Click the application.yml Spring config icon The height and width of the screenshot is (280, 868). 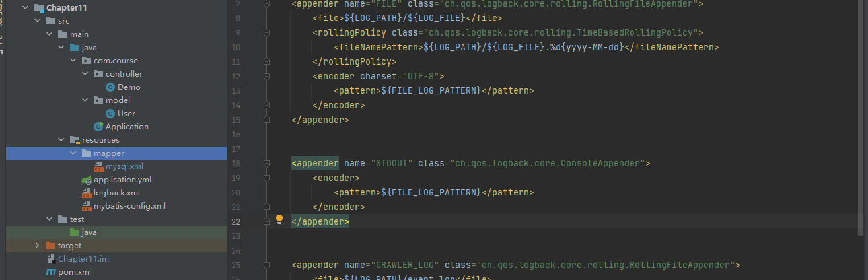[87, 180]
